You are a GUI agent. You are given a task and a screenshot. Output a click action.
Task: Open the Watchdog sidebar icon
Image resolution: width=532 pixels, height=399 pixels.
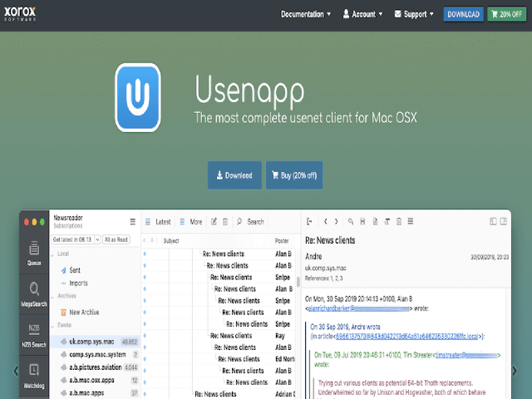tap(34, 377)
